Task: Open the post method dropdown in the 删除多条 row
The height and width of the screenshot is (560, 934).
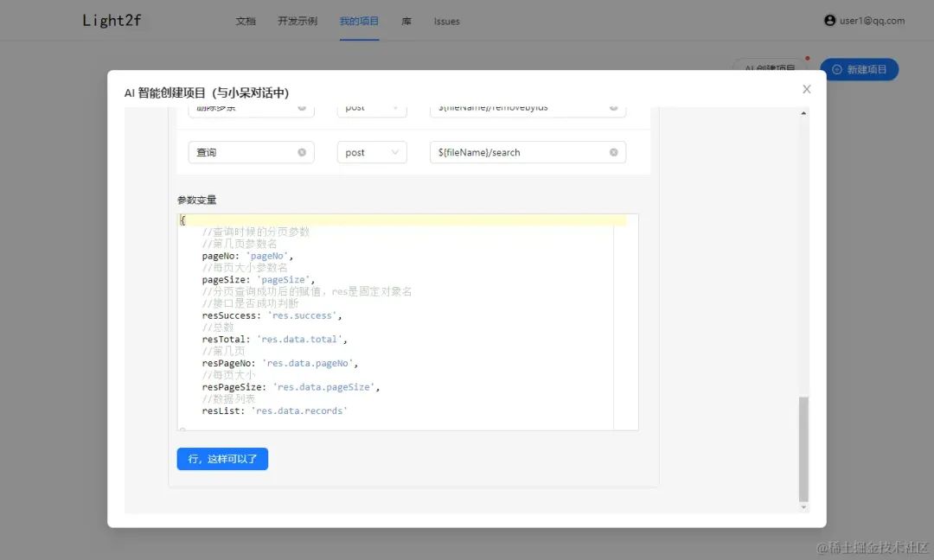Action: [x=372, y=107]
